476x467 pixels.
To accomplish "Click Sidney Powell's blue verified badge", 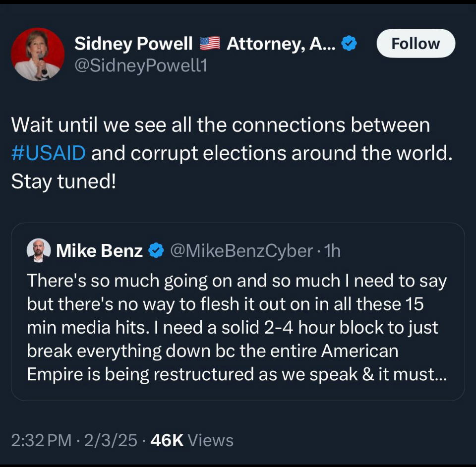I will (x=350, y=44).
